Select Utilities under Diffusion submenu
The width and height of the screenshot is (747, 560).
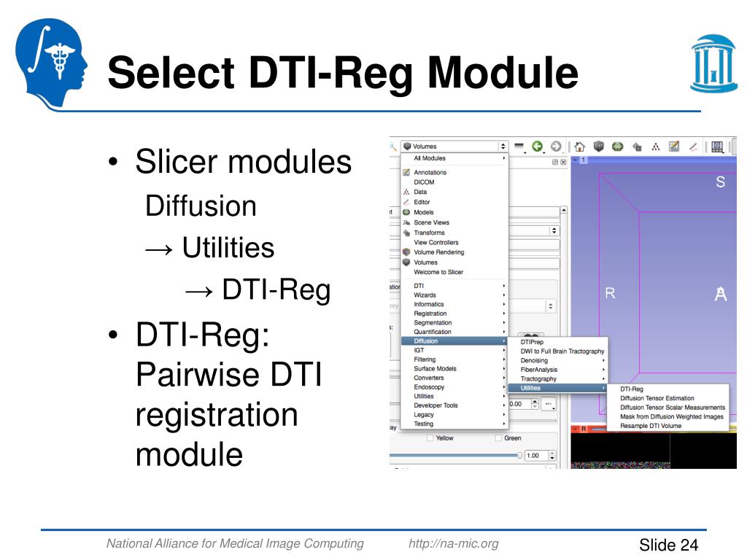[x=558, y=388]
